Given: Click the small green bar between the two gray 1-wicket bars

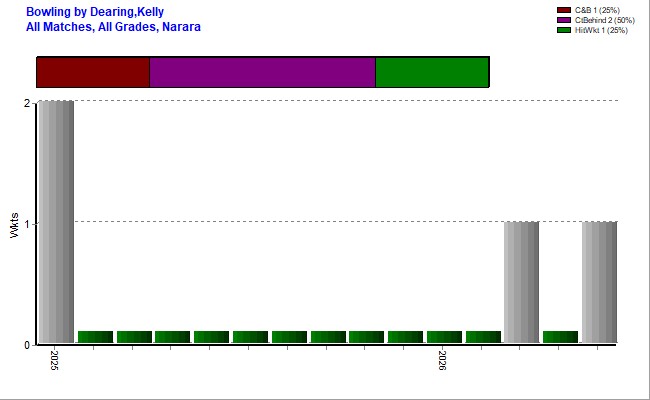Looking at the screenshot, I should pyautogui.click(x=560, y=337).
